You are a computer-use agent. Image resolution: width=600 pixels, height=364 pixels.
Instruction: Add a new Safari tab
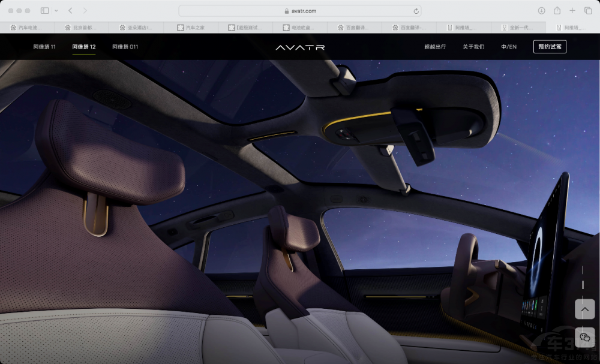572,11
